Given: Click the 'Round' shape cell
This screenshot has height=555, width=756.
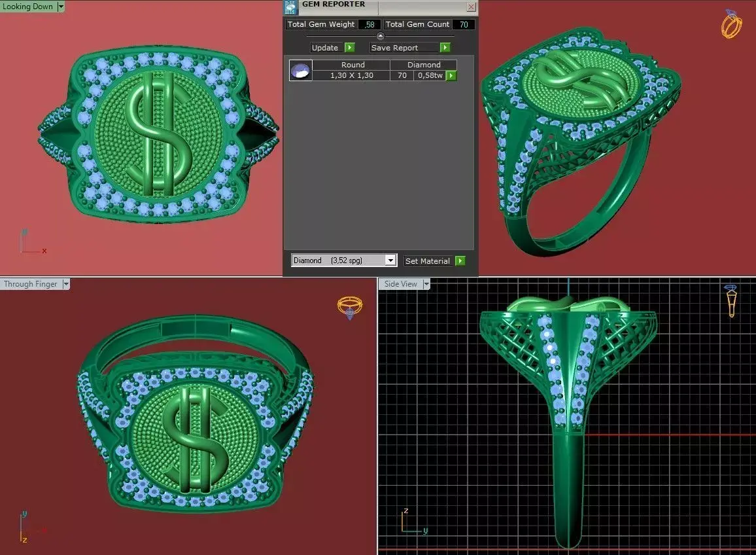Looking at the screenshot, I should click(352, 65).
